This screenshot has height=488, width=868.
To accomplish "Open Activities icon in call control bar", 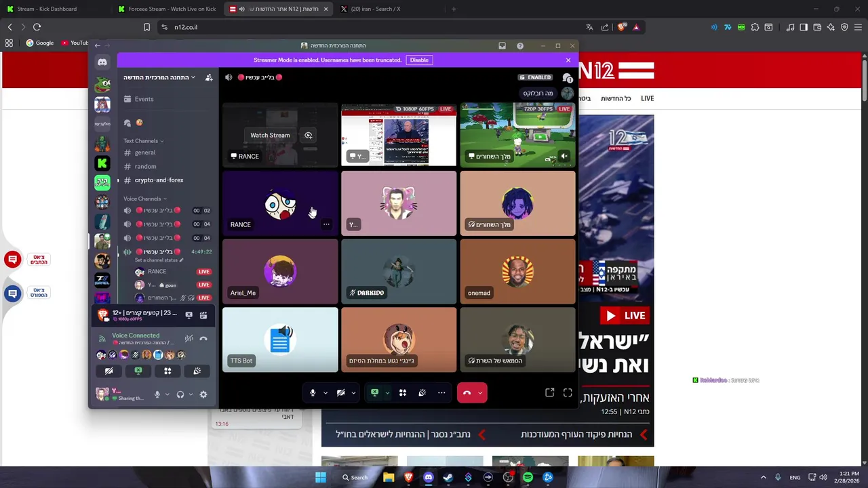I will click(403, 392).
